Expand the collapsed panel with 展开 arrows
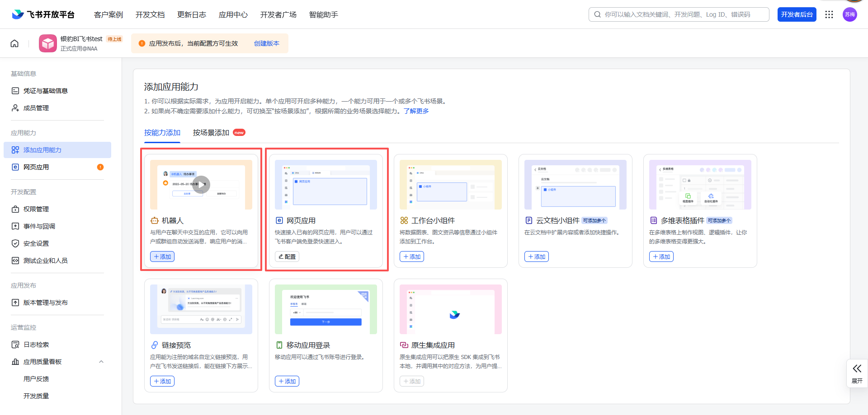Screen dimensions: 868x415 click(x=857, y=373)
